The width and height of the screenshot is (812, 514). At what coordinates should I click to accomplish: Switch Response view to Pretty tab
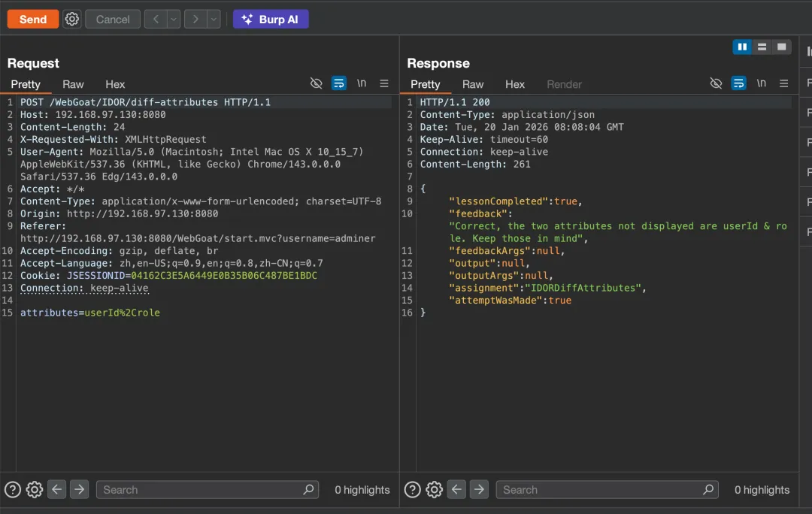pos(425,84)
